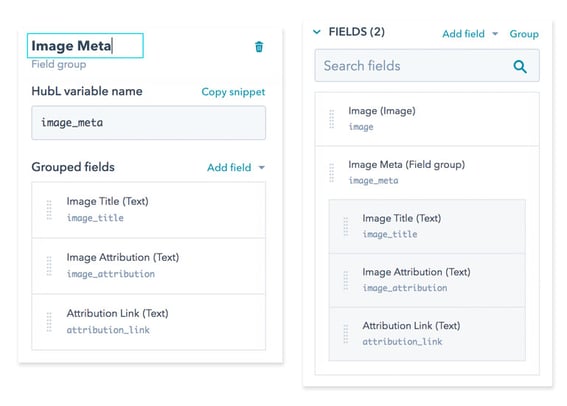Screen dimensions: 567x406
Task: Grab the drag handle beside Image Title in Grouped fields
Action: [x=49, y=210]
